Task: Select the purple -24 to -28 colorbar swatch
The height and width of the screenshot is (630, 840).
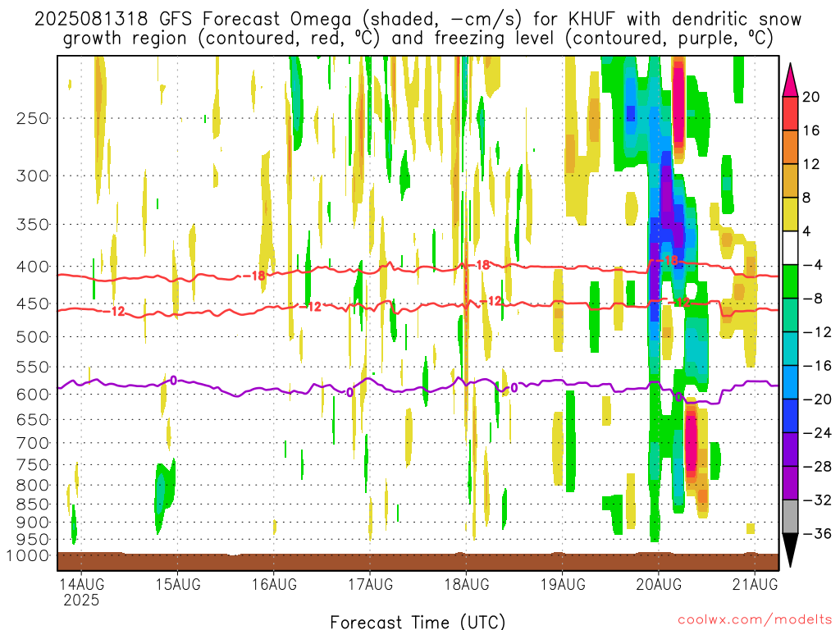Action: pyautogui.click(x=790, y=450)
